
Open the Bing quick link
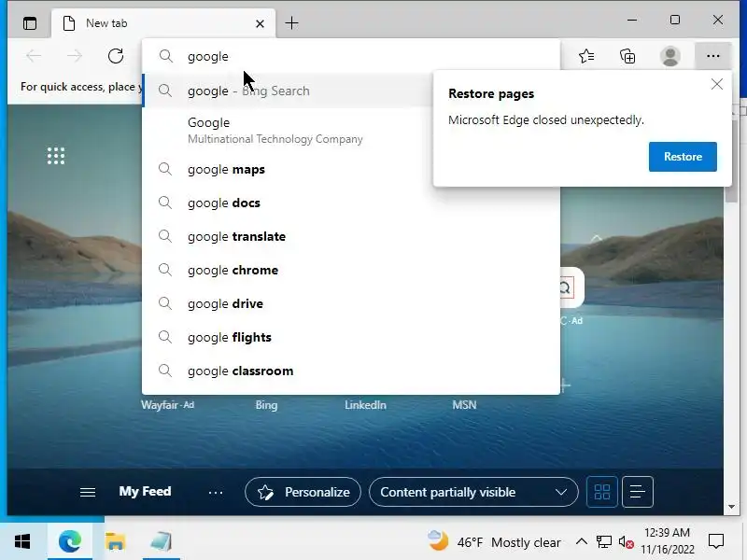[266, 405]
